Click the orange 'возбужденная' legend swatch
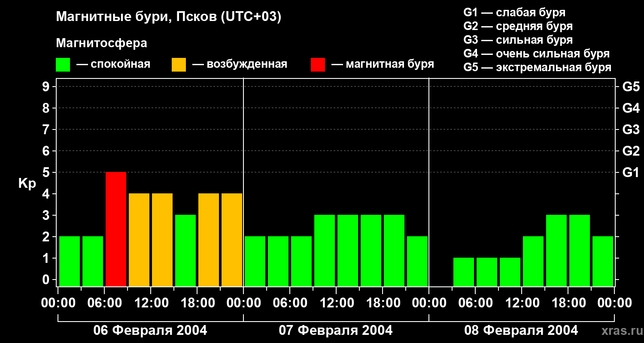644x343 pixels. [x=179, y=64]
